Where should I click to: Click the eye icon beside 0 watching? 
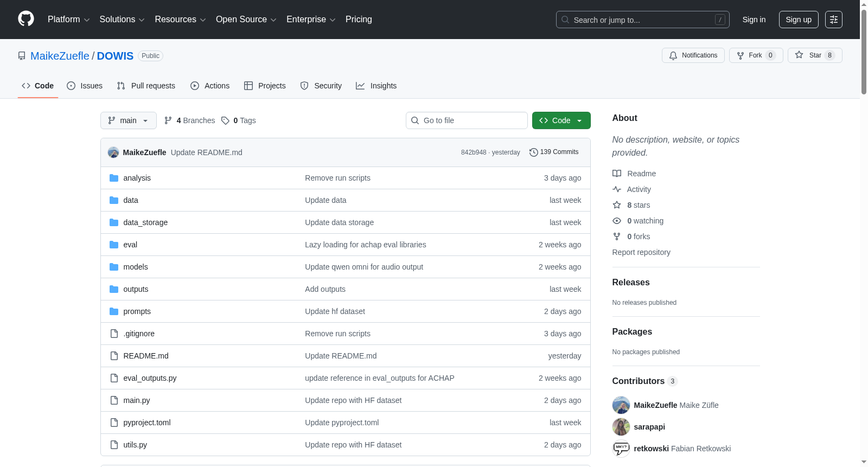point(617,221)
